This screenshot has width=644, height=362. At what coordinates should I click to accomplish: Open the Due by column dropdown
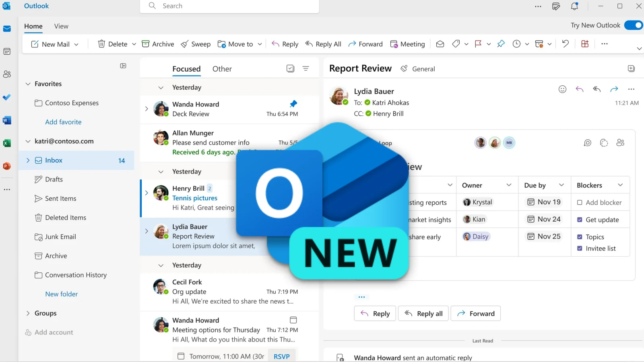561,185
